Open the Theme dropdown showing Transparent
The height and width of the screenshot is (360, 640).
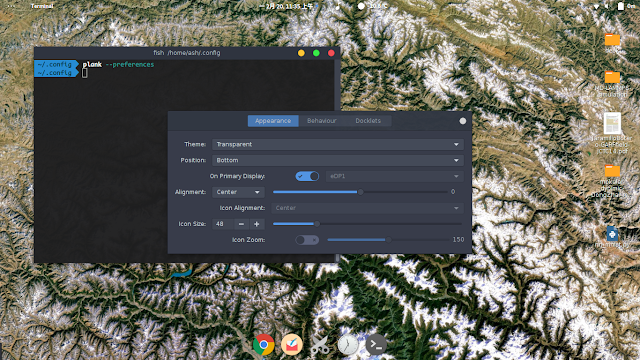click(338, 144)
